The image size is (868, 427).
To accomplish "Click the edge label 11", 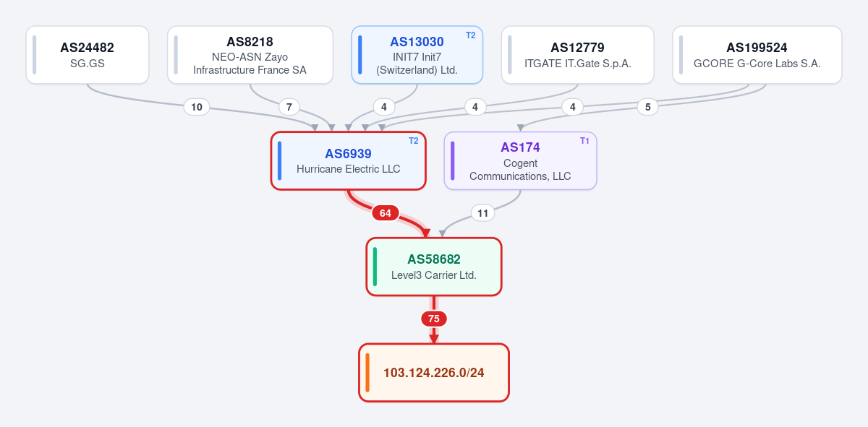I will [x=483, y=213].
